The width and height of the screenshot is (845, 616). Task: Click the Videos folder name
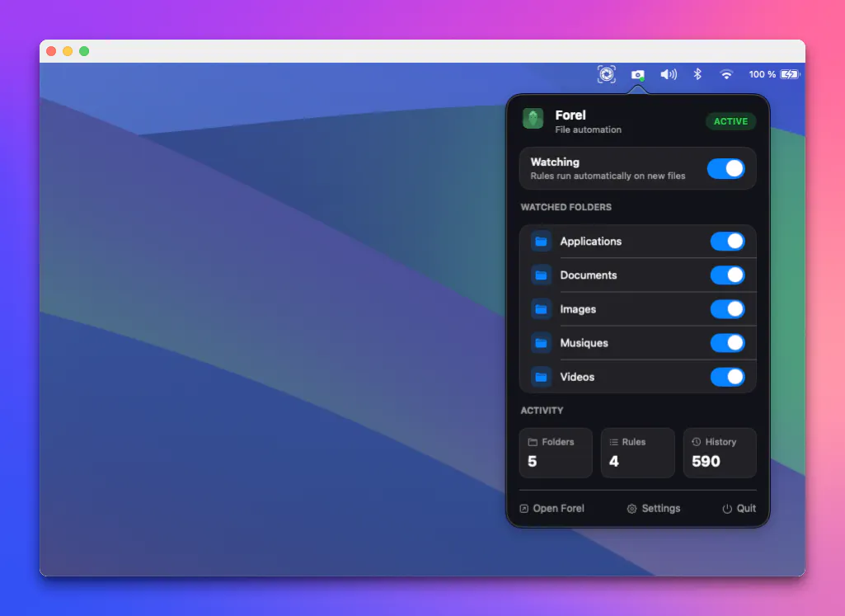click(x=577, y=377)
